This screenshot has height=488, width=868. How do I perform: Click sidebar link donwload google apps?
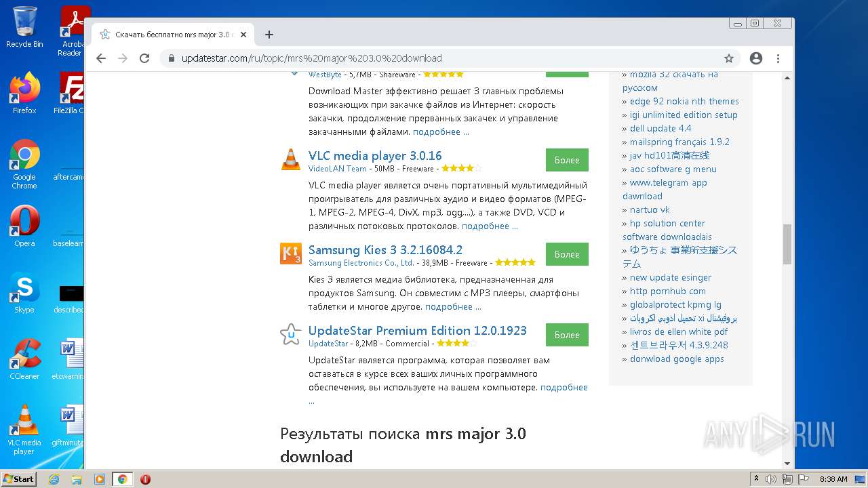point(677,359)
